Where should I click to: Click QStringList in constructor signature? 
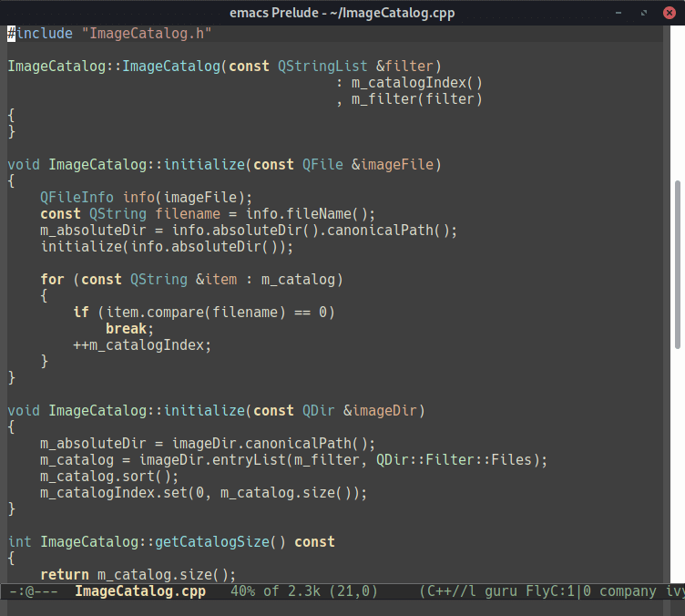322,66
